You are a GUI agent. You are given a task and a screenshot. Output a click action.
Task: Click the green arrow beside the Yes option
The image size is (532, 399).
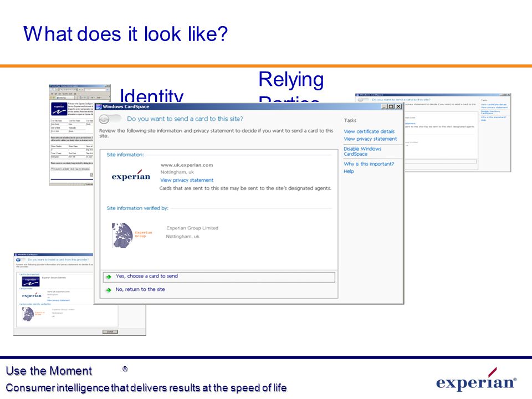(109, 277)
